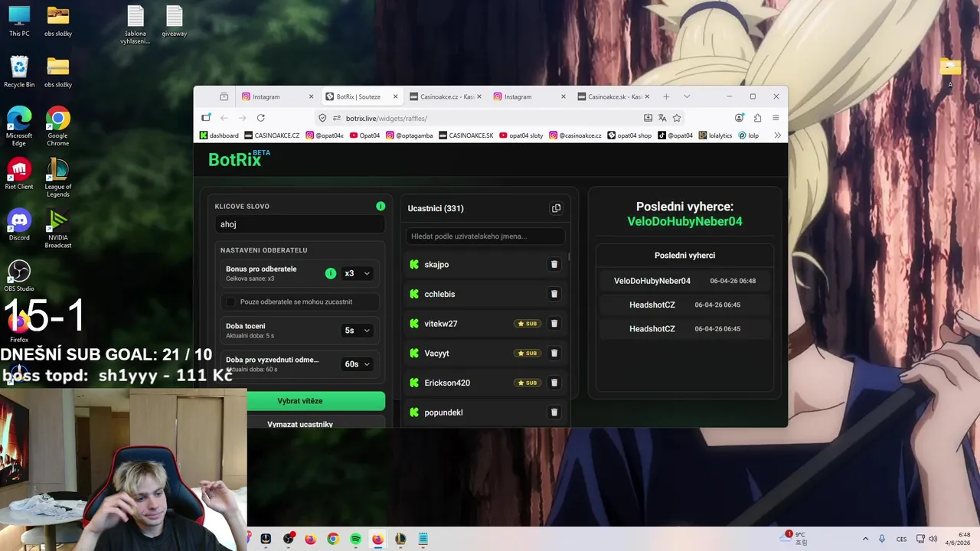Focus the keyword field containing 'ahoj'

[x=299, y=224]
